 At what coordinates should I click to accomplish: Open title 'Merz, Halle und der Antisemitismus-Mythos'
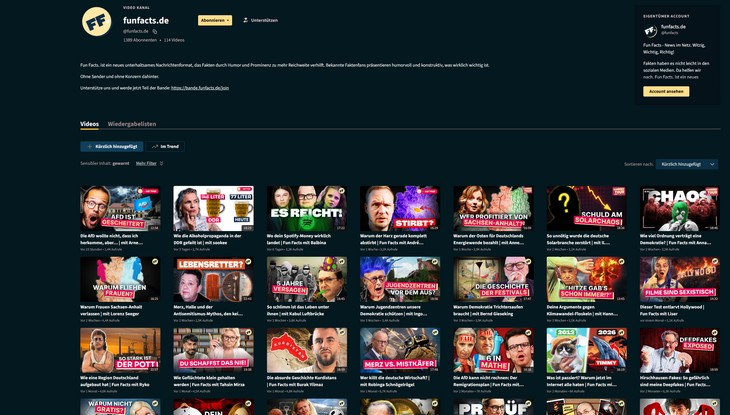[208, 310]
